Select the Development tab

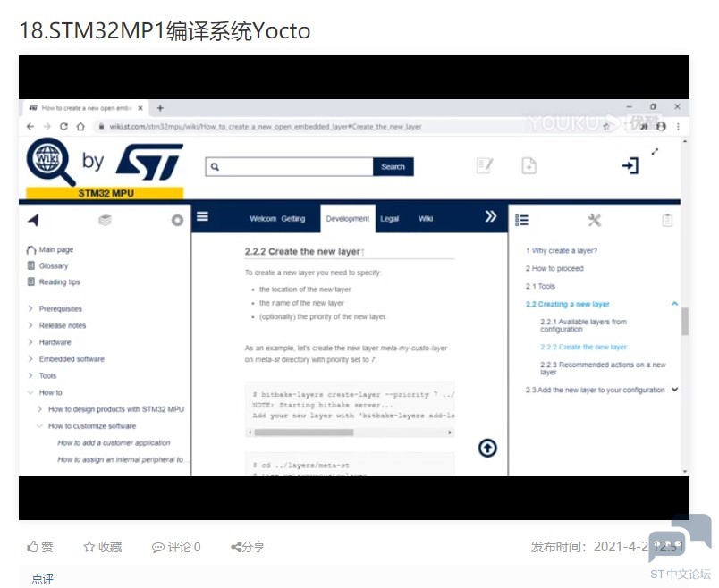(348, 219)
